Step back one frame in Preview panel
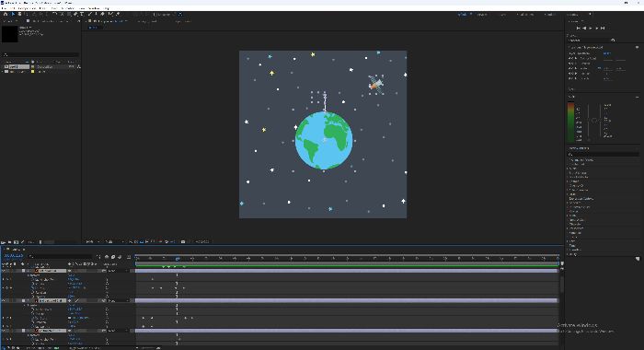This screenshot has width=644, height=350. 584,28
